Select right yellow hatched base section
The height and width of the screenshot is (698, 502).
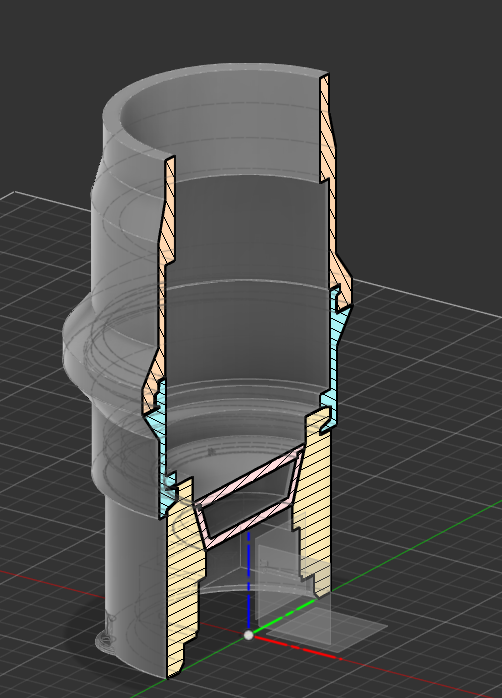point(316,503)
